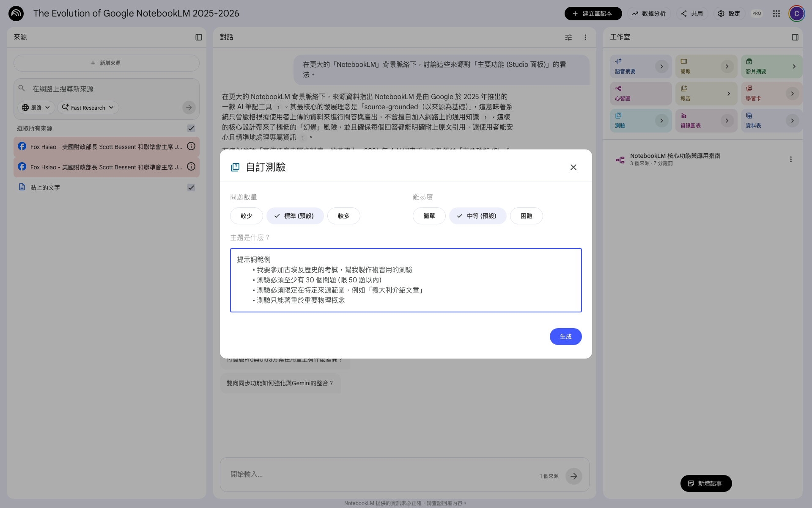Toggle the 選取所有來源 checkbox

tap(191, 128)
